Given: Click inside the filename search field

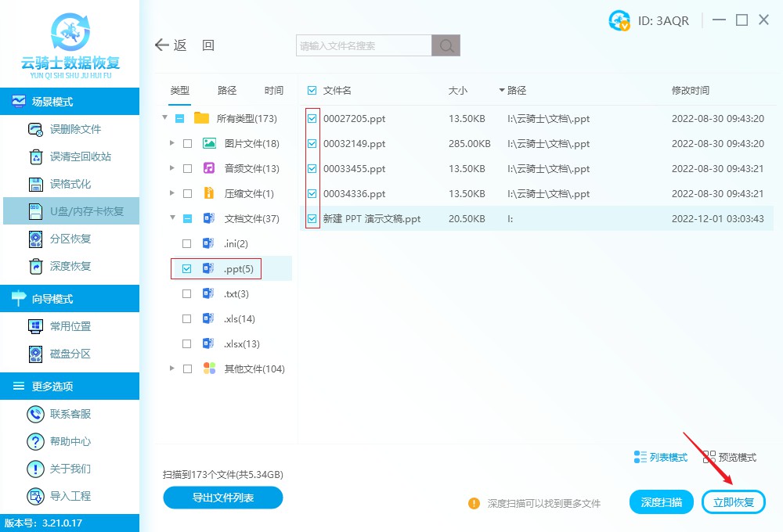Looking at the screenshot, I should pos(360,45).
